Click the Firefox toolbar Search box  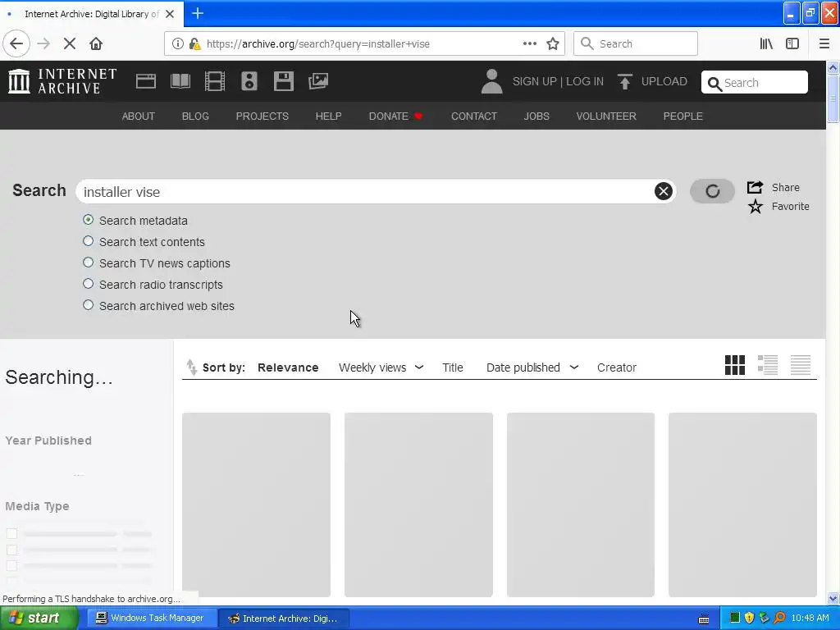click(636, 44)
